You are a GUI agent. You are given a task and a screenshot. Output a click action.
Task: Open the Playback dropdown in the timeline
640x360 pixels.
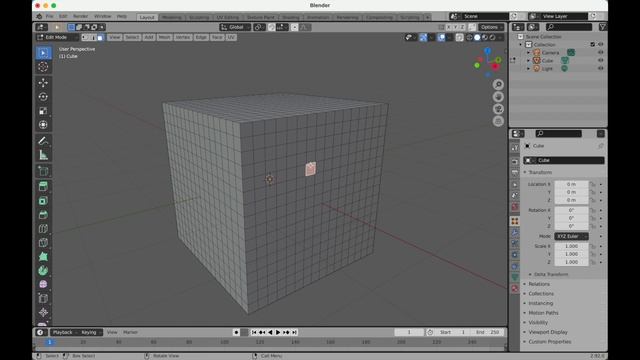click(64, 332)
